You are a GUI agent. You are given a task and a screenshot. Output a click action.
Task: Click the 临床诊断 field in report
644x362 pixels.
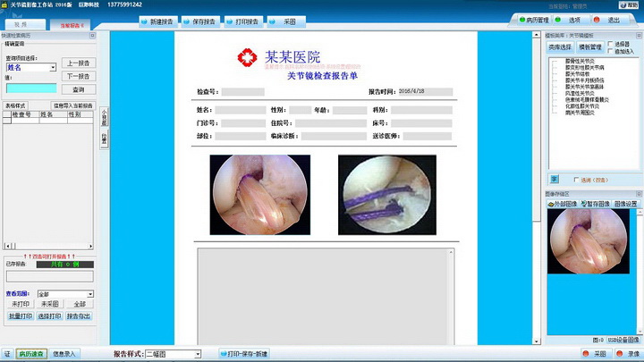[x=334, y=136]
